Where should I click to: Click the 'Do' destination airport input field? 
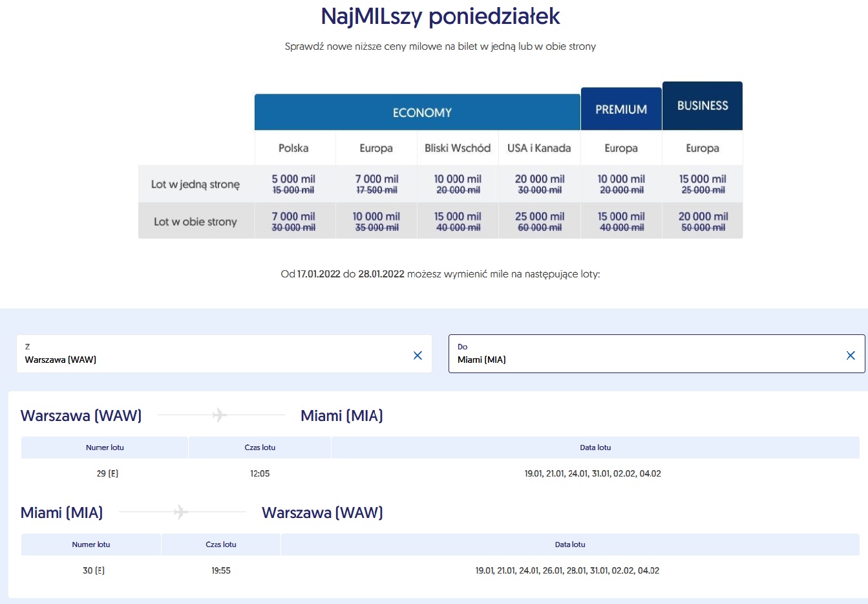(x=657, y=354)
